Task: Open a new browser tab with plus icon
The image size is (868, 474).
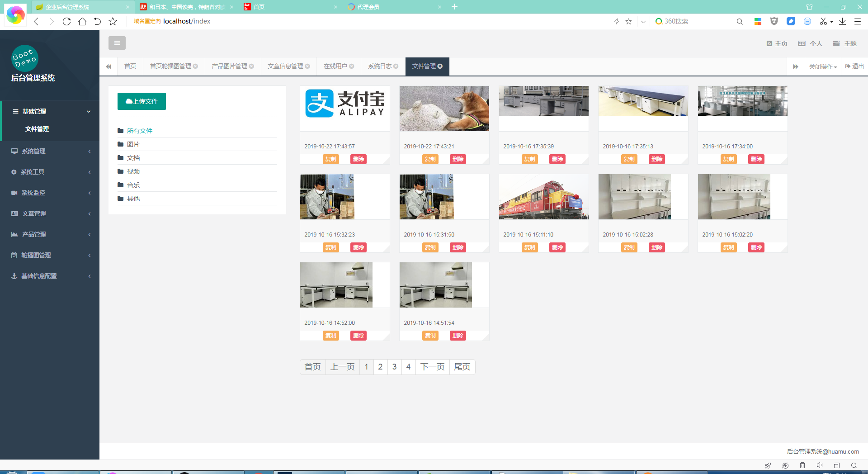Action: pyautogui.click(x=455, y=7)
